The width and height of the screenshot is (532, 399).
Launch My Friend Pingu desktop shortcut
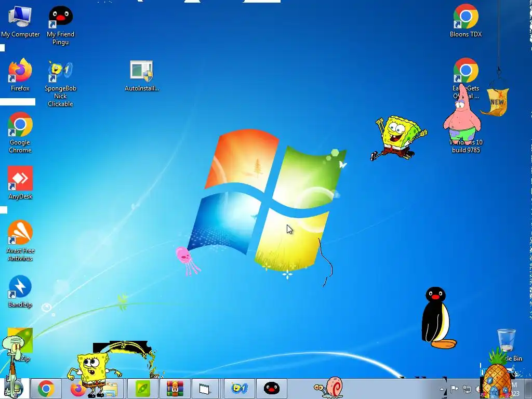tap(60, 25)
